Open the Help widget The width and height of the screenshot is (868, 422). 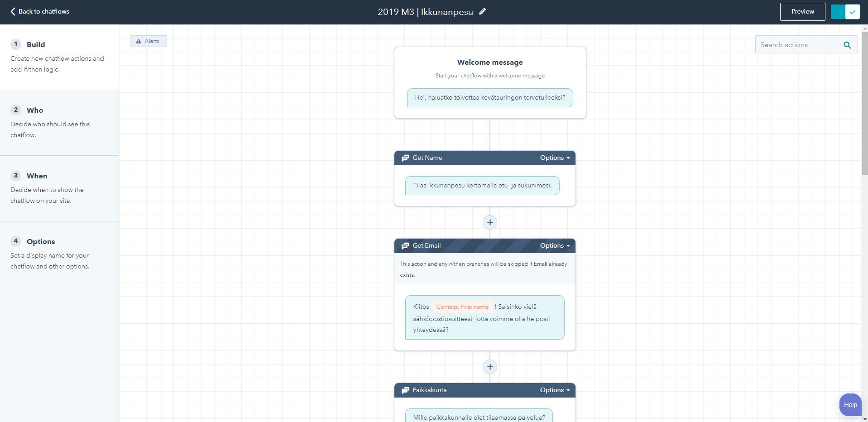pos(850,404)
